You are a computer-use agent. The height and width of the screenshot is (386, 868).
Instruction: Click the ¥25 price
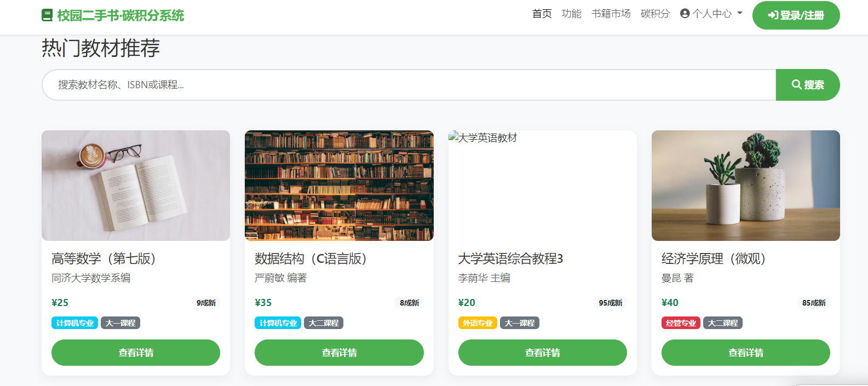pyautogui.click(x=60, y=303)
